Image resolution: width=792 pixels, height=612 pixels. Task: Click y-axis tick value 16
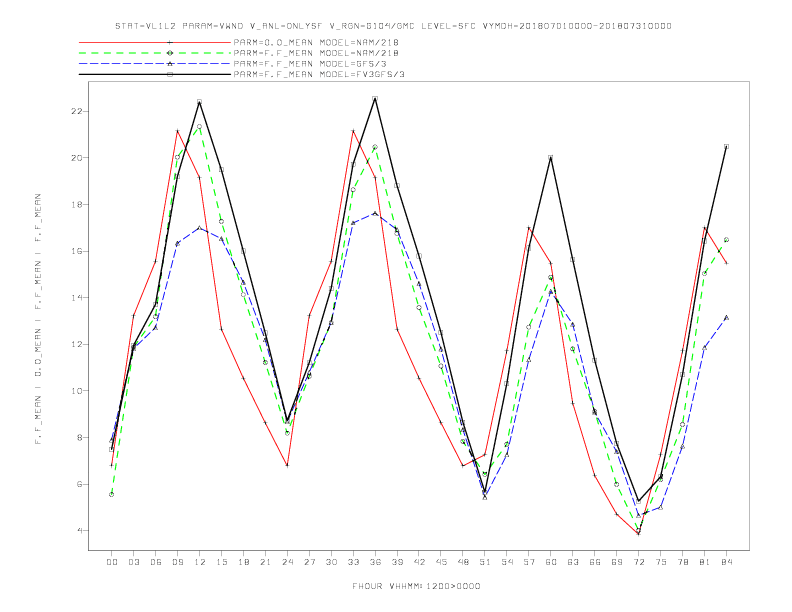76,251
